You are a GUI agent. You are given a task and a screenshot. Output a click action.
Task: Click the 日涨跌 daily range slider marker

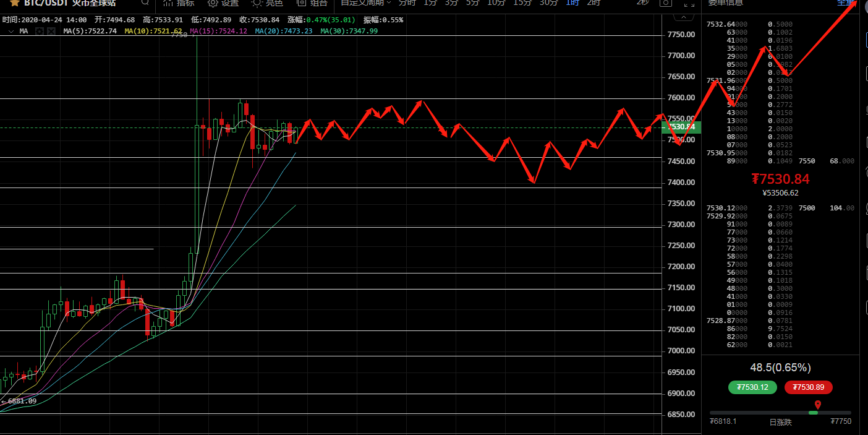pos(817,406)
